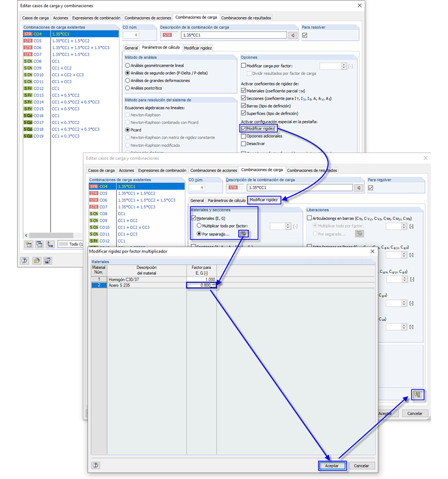Screen dimensions: 448x479
Task: Open Expresiones de combinación tab in the back window
Action: tap(96, 18)
